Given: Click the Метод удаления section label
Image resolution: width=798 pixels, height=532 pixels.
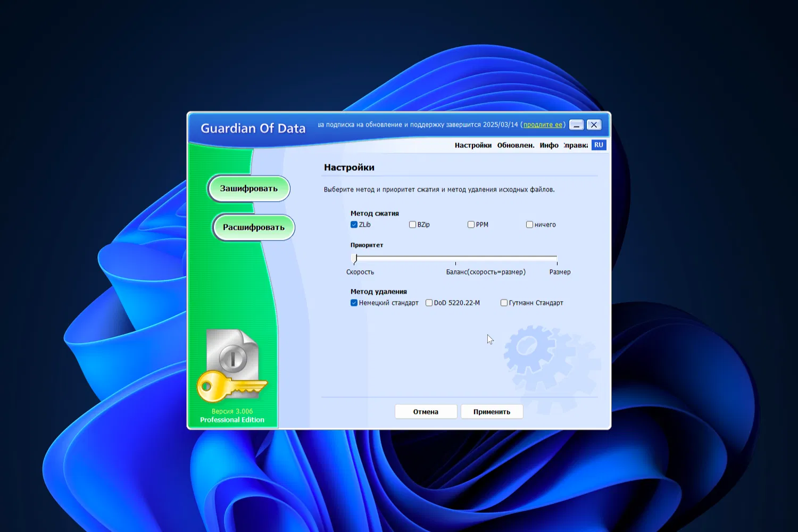Looking at the screenshot, I should pos(378,292).
